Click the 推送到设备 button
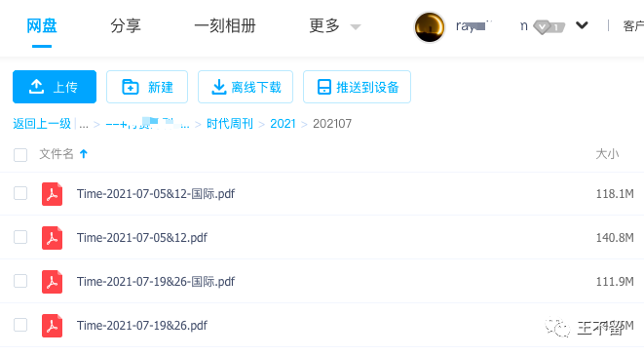 point(357,87)
